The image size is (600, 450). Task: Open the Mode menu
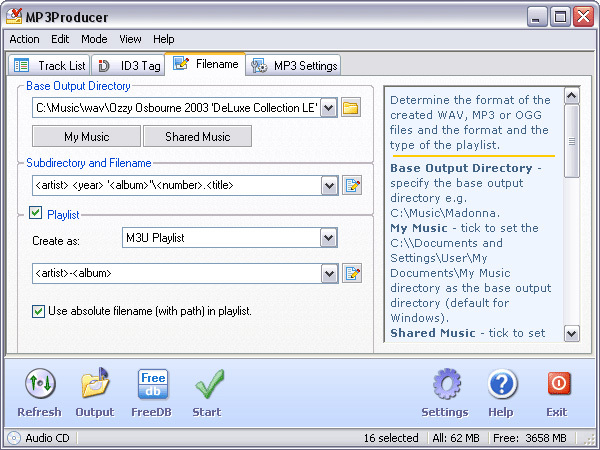pos(94,39)
